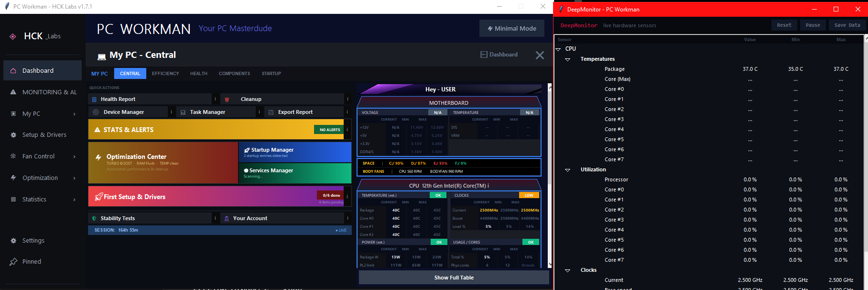The width and height of the screenshot is (868, 290).
Task: Click the Your Account user icon
Action: pyautogui.click(x=227, y=218)
